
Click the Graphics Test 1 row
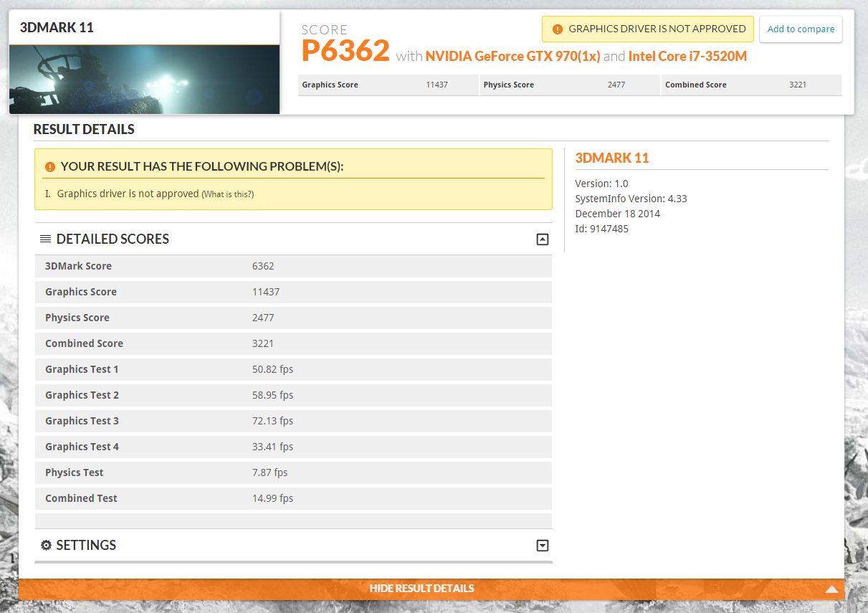click(x=293, y=369)
